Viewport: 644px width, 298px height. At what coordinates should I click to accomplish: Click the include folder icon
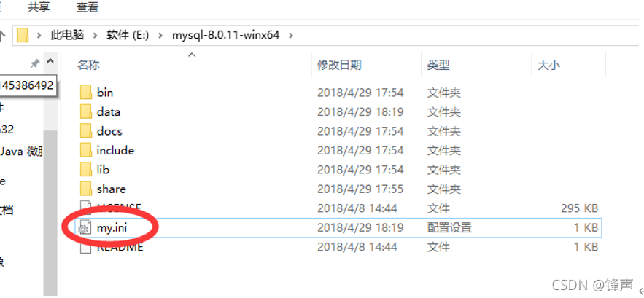(86, 150)
